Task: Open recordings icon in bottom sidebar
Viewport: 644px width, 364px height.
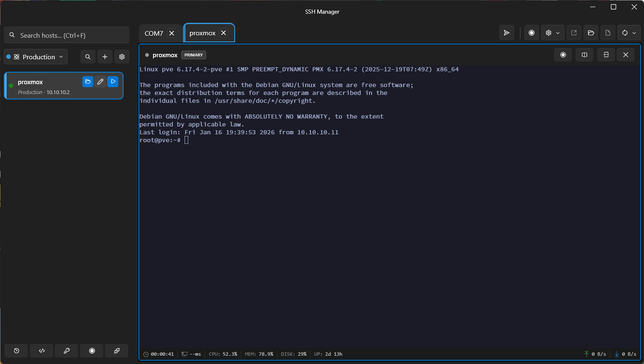Action: [x=92, y=351]
